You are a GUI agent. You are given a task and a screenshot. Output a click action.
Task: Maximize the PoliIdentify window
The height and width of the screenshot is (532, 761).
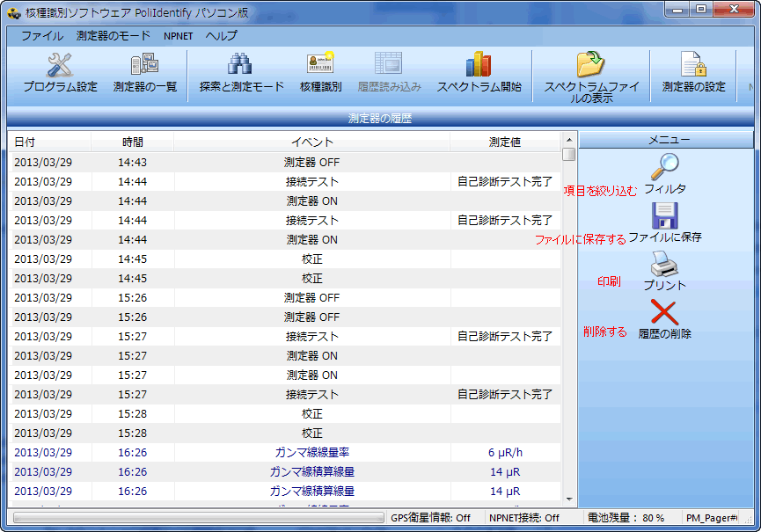701,10
